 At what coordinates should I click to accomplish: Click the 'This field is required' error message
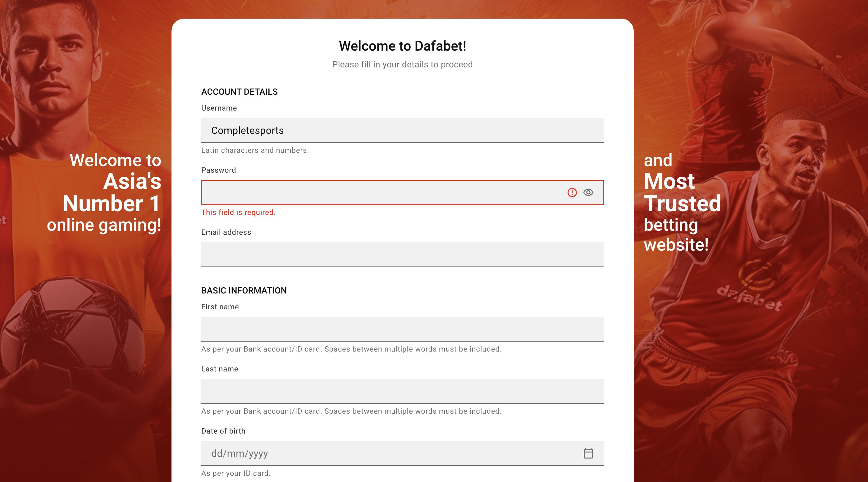pos(238,212)
